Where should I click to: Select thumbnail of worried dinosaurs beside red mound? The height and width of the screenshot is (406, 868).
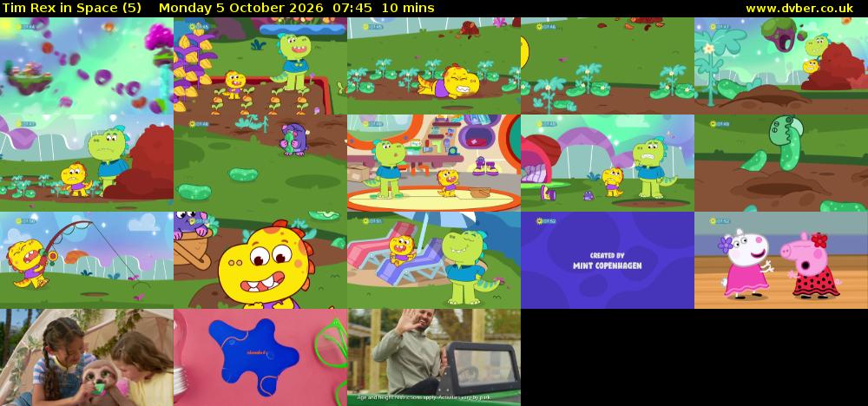pos(86,163)
